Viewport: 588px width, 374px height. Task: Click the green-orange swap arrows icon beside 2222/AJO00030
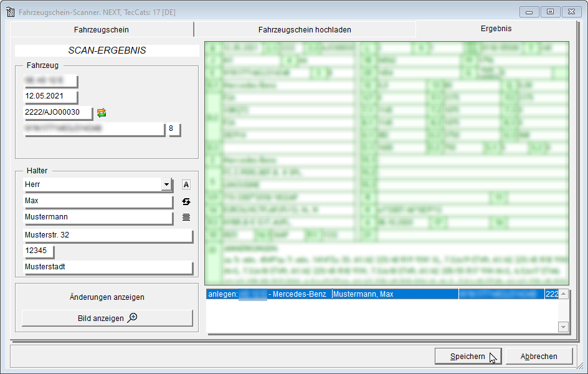click(x=102, y=113)
